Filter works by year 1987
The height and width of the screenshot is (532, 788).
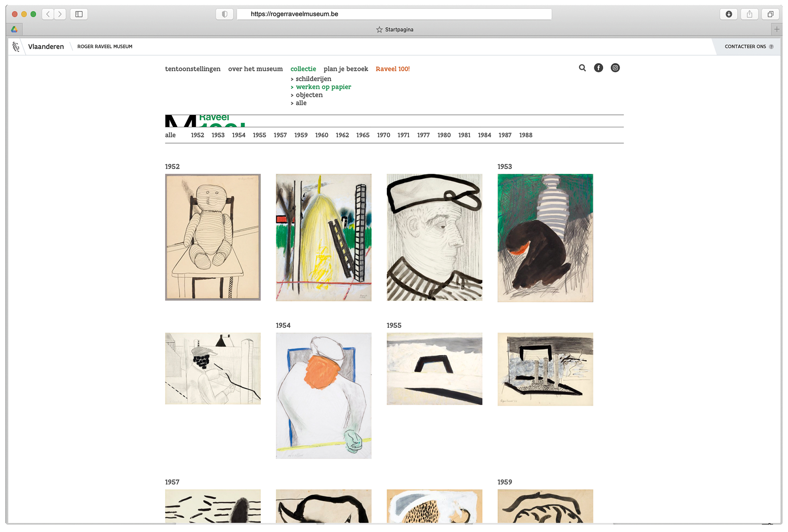pyautogui.click(x=505, y=135)
